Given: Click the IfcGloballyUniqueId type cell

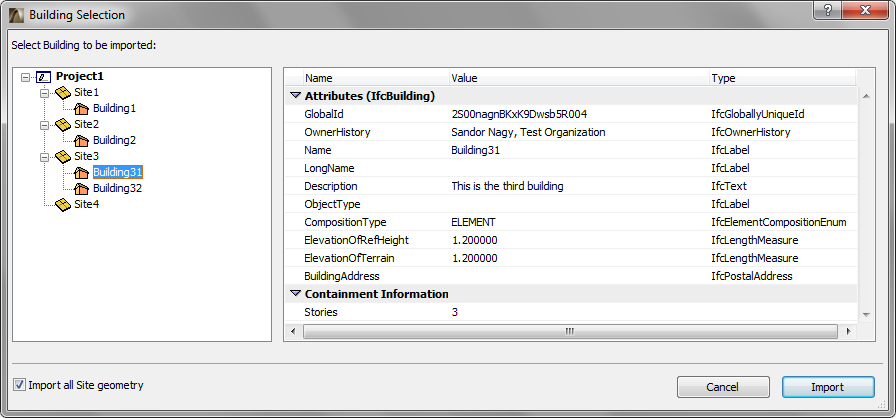Looking at the screenshot, I should click(758, 114).
